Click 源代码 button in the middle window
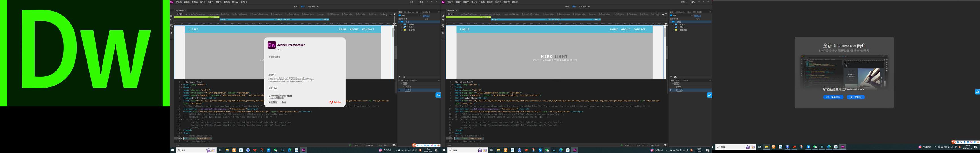The width and height of the screenshot is (980, 153). (x=451, y=14)
